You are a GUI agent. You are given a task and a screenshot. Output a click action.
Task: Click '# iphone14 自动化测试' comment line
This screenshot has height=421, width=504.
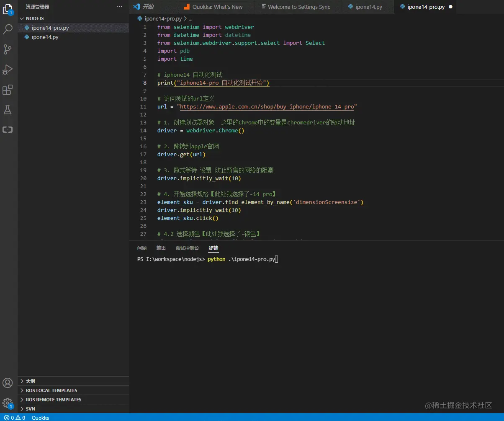pyautogui.click(x=190, y=75)
